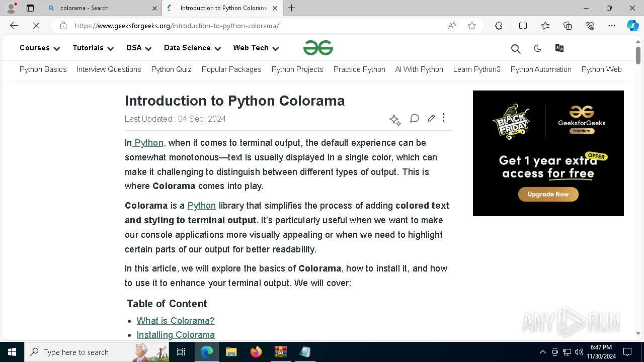The image size is (644, 362).
Task: Open Tab actions menu
Action: (x=30, y=8)
